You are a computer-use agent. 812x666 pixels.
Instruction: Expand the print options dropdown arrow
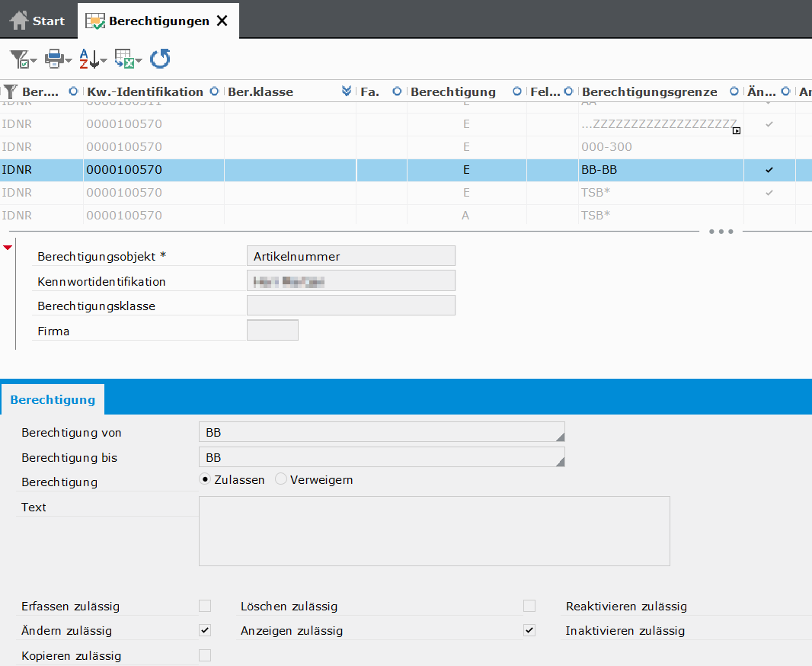[x=69, y=61]
